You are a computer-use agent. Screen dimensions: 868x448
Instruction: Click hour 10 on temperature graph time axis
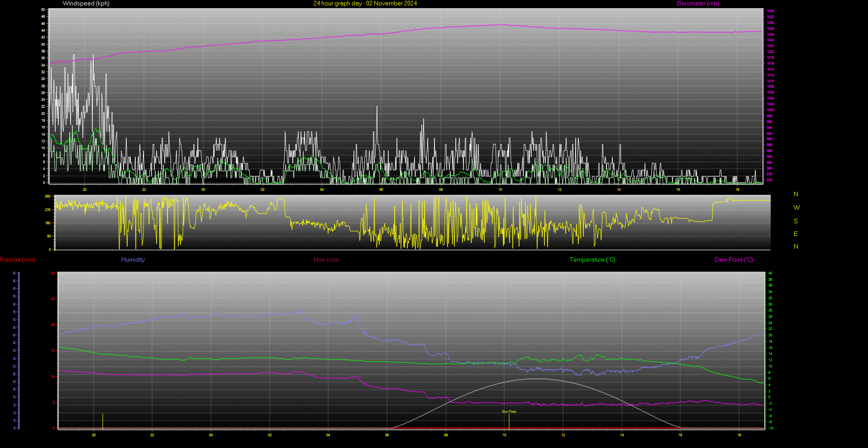(504, 435)
